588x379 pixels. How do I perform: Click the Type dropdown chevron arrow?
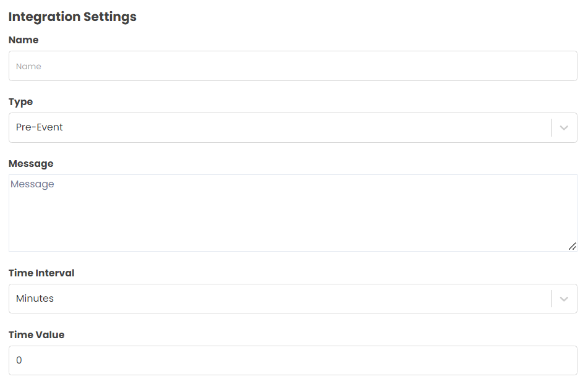[564, 128]
